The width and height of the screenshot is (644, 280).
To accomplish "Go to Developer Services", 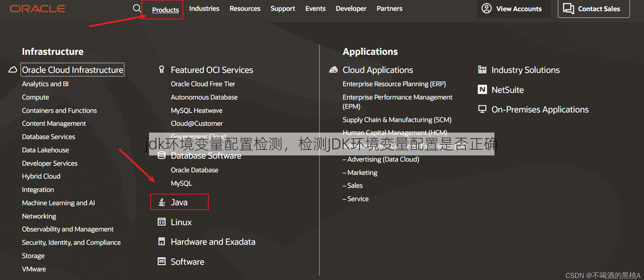I will pyautogui.click(x=50, y=163).
